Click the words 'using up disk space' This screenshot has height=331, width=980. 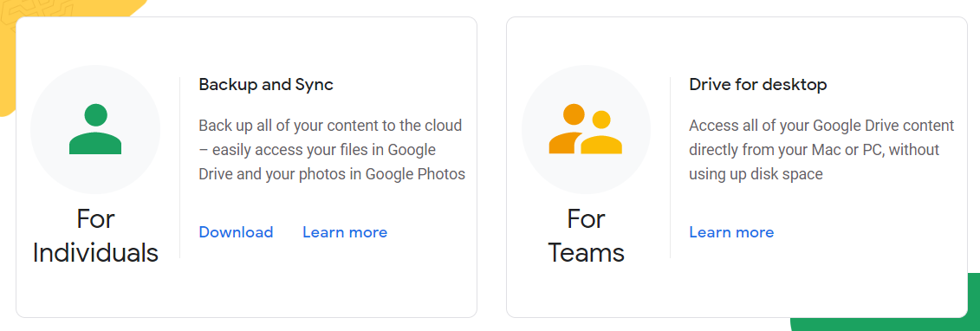click(756, 174)
